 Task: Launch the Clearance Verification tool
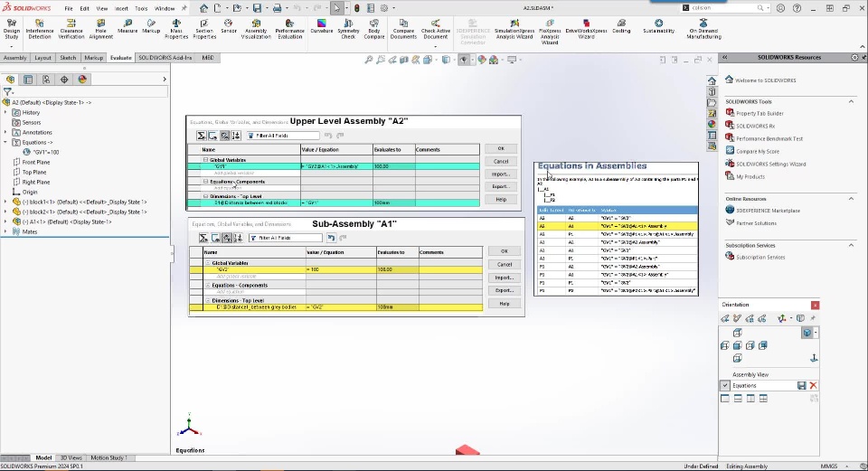(x=71, y=29)
